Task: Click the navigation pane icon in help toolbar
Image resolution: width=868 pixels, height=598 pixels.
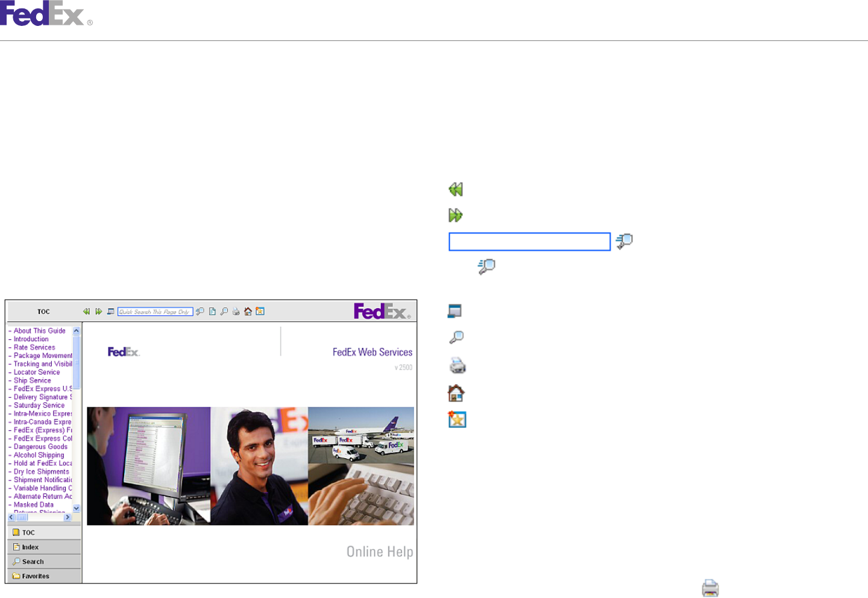Action: [x=111, y=312]
